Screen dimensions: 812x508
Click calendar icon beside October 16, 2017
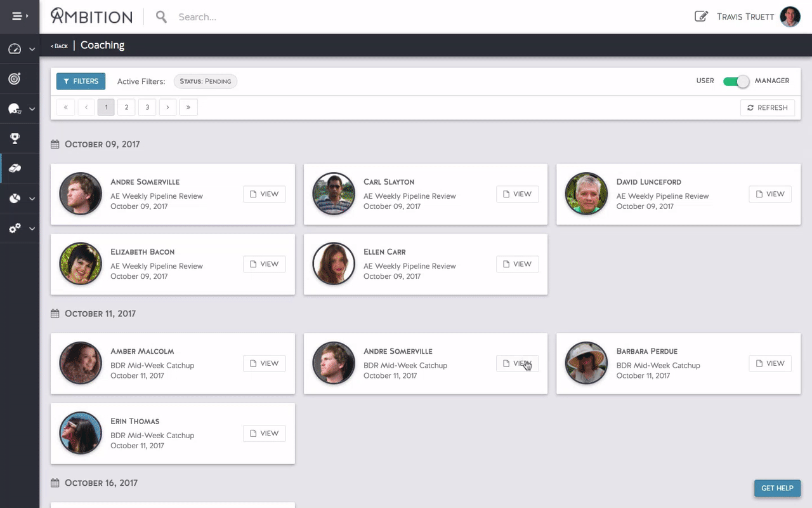point(55,483)
